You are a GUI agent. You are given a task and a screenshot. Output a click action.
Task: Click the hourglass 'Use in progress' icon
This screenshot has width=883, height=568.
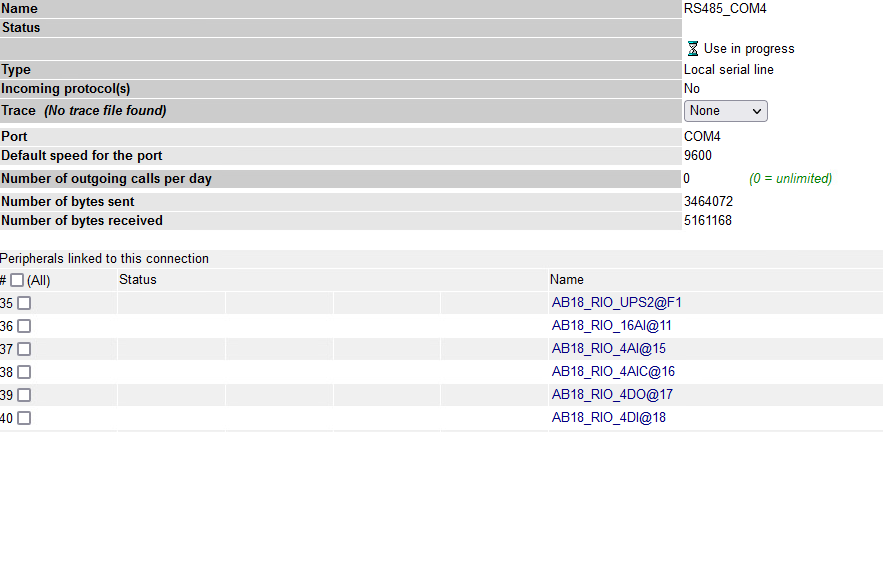(x=693, y=48)
